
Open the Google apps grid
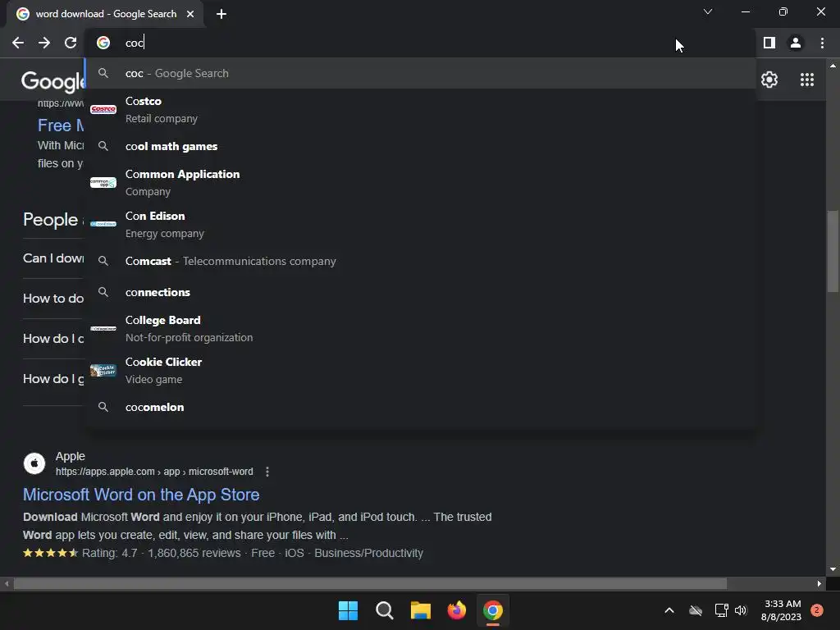(x=807, y=80)
